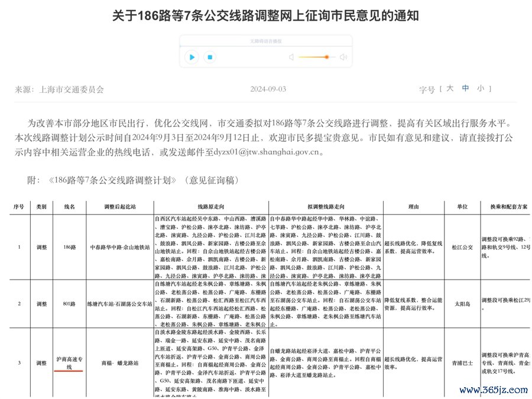532x399 pixels.
Task: Click the 拟调整线路走向 column header
Action: [x=326, y=207]
